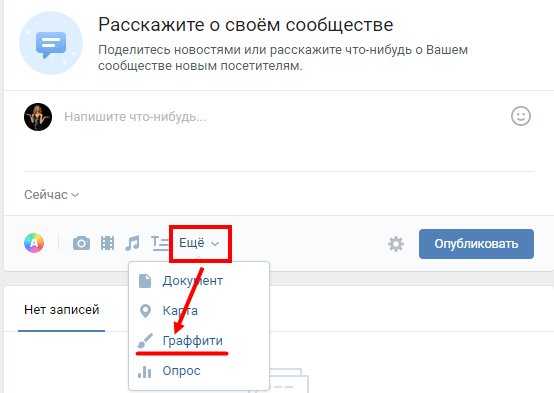Open the article editor text icon
This screenshot has width=554, height=393.
[160, 243]
